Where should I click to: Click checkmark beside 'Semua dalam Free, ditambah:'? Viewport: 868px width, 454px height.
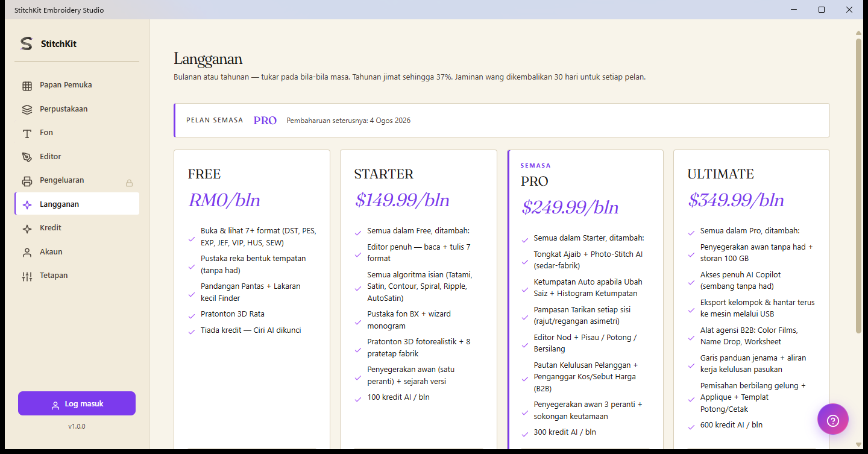358,232
